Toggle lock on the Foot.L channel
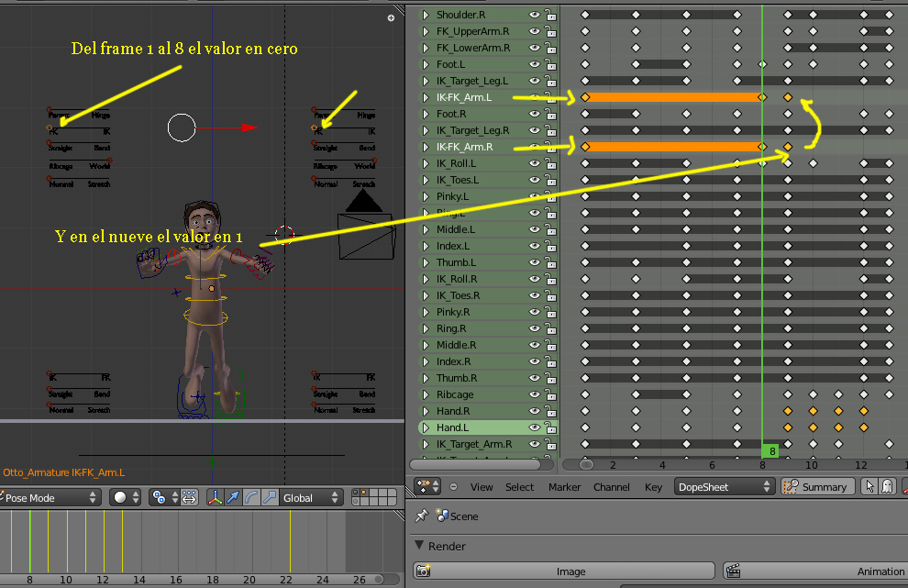 [549, 64]
